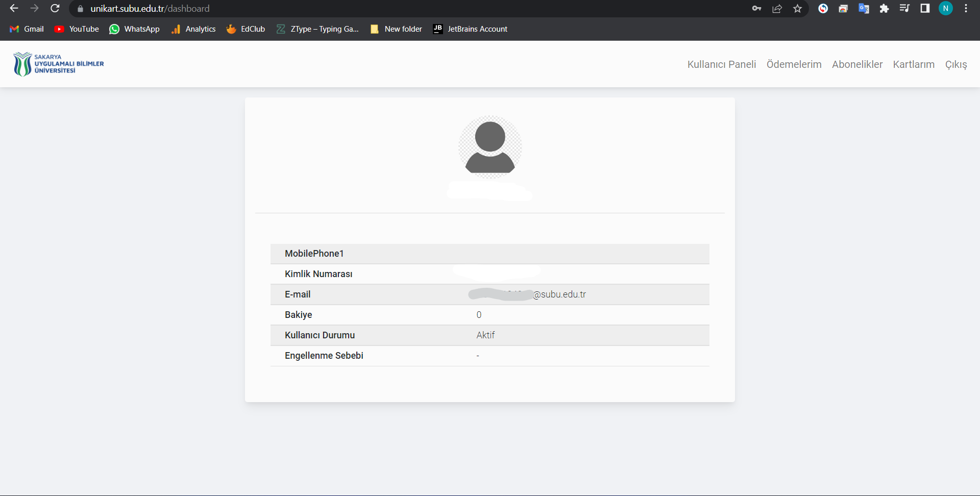Open Kartlarım navigation link
This screenshot has width=980, height=496.
pyautogui.click(x=914, y=64)
